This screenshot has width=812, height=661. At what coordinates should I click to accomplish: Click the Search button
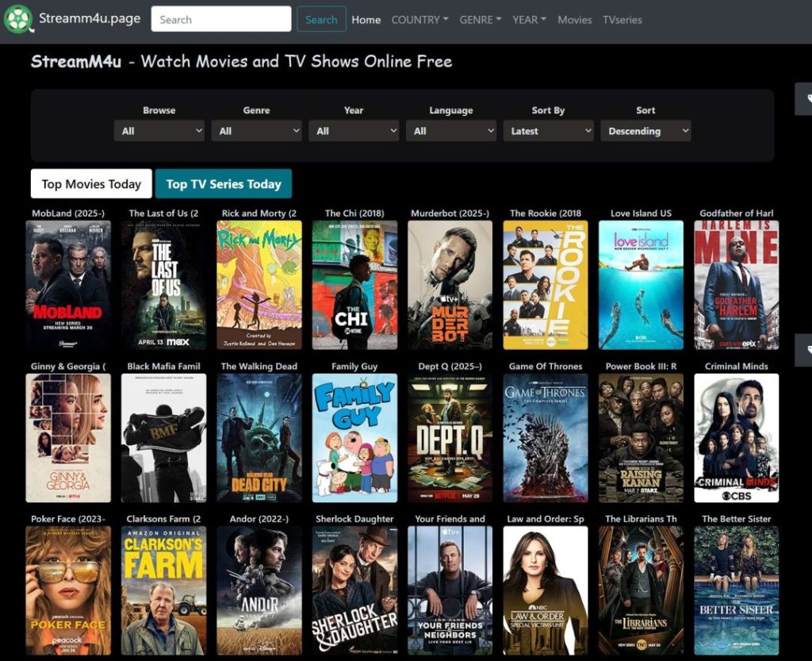pyautogui.click(x=321, y=19)
